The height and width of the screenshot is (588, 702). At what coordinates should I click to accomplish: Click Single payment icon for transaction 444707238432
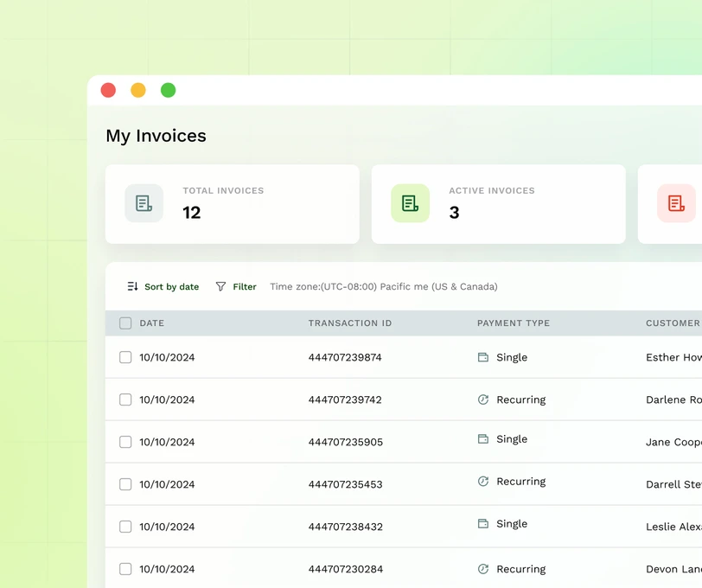click(x=483, y=524)
